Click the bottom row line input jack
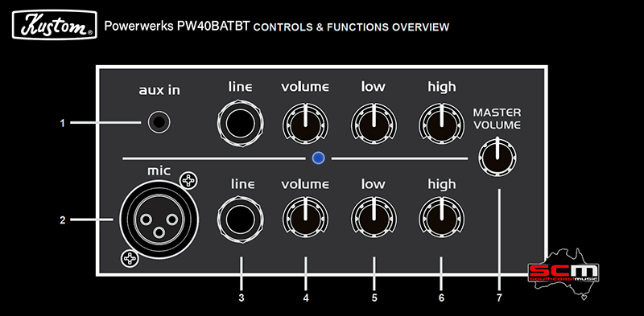Screen dimensions: 644x316 (241, 220)
